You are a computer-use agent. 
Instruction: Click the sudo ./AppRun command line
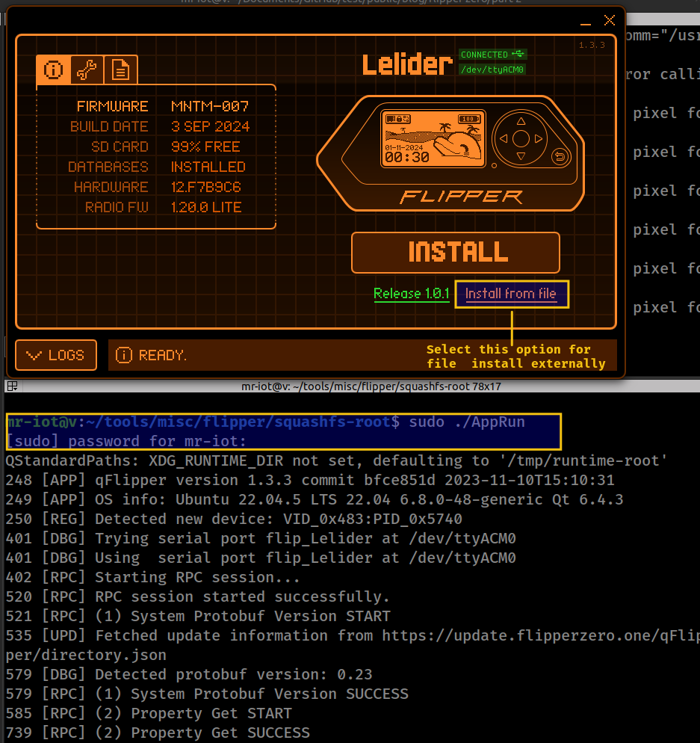click(x=266, y=422)
